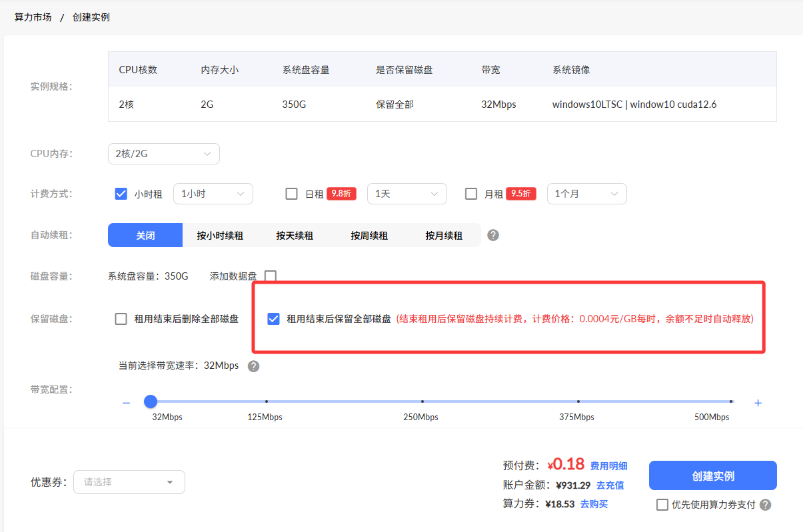Open the 1天 duration dropdown
This screenshot has height=532, width=803.
click(x=407, y=194)
